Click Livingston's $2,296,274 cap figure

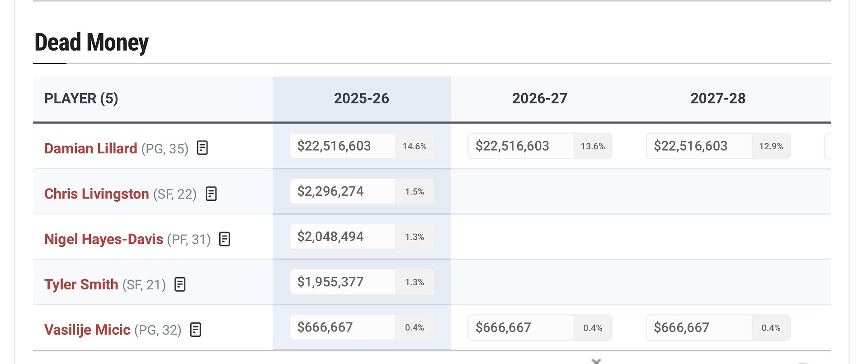pos(330,191)
